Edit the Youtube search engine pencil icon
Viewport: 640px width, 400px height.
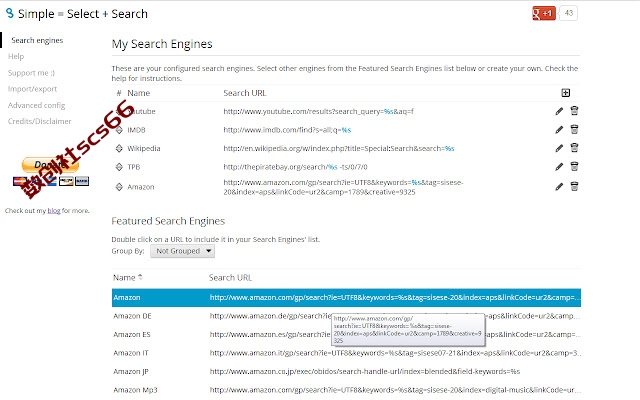point(559,111)
